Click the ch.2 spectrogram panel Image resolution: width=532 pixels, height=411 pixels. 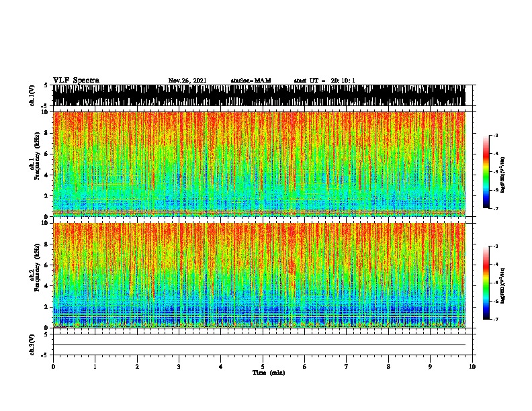[259, 275]
